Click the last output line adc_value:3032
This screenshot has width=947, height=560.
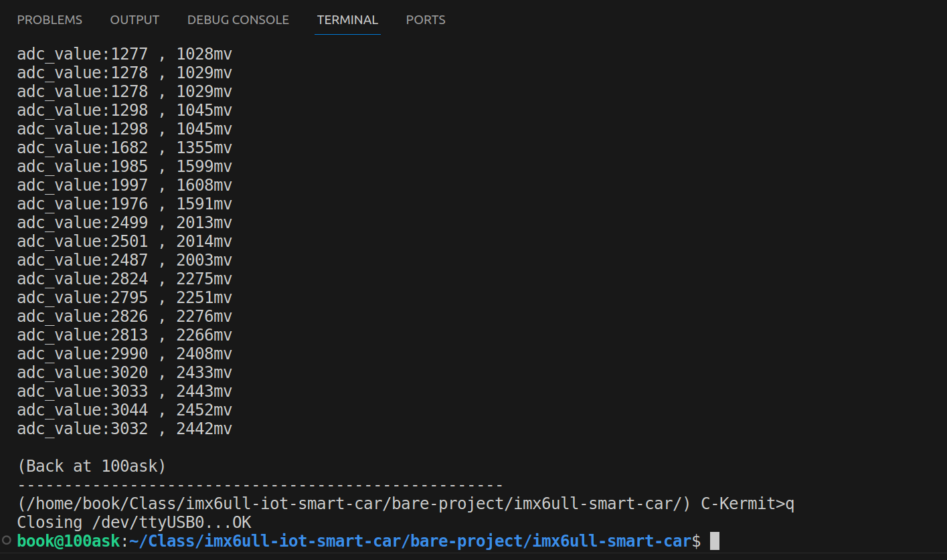(x=124, y=429)
